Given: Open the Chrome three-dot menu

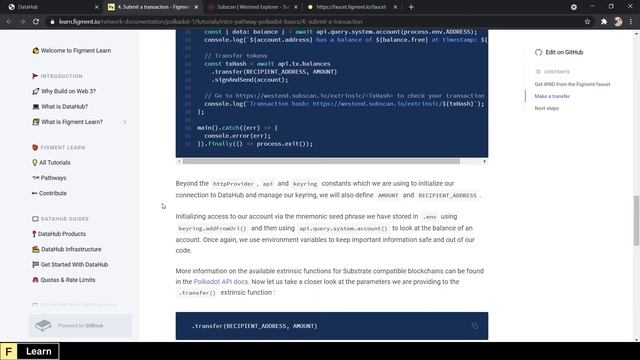Looking at the screenshot, I should pos(631,22).
